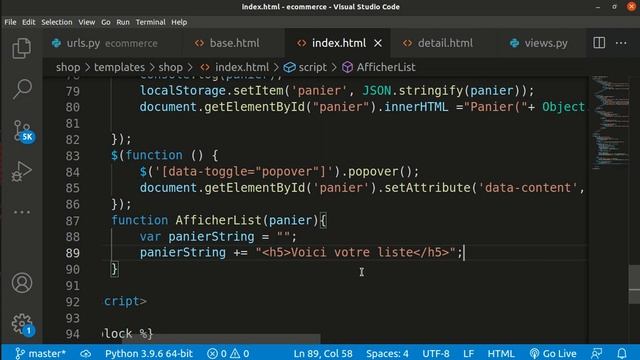Viewport: 640px width, 360px height.
Task: Click the minimap code overview
Action: [610, 122]
